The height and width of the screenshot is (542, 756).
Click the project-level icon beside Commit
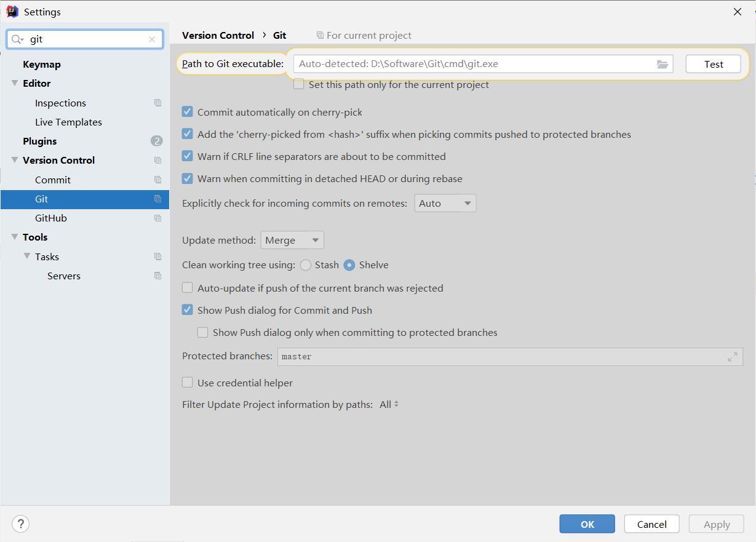tap(157, 180)
